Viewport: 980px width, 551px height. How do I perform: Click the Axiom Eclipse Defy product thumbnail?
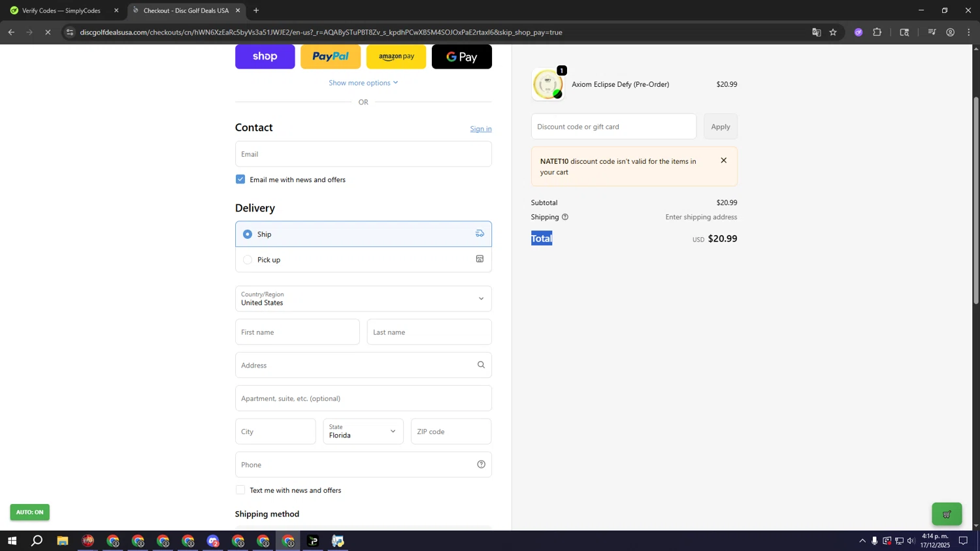(547, 84)
